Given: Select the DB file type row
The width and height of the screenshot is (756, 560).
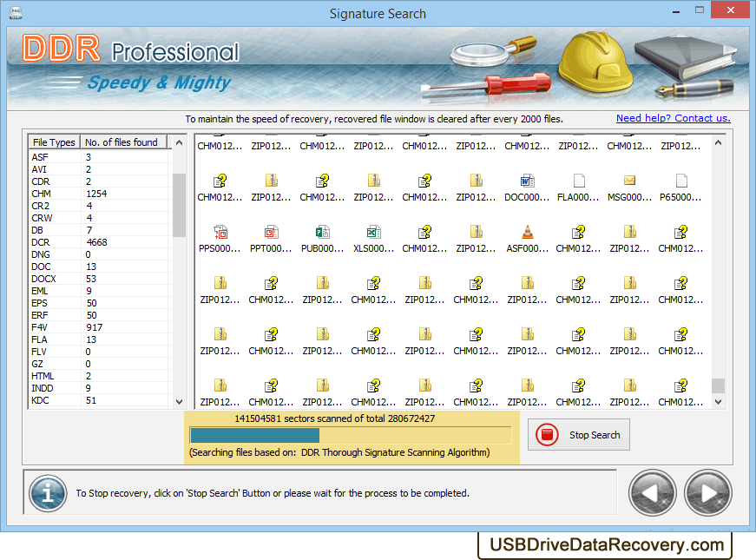Looking at the screenshot, I should [x=101, y=230].
